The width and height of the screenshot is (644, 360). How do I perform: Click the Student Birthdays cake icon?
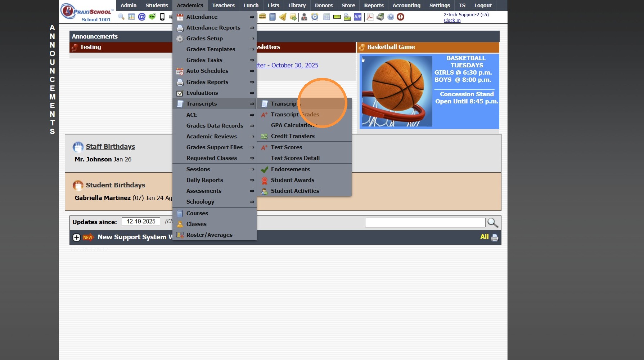(x=78, y=186)
